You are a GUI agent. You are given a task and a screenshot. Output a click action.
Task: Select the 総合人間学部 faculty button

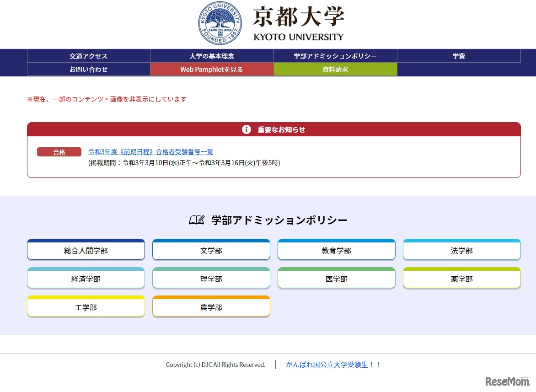click(x=86, y=250)
